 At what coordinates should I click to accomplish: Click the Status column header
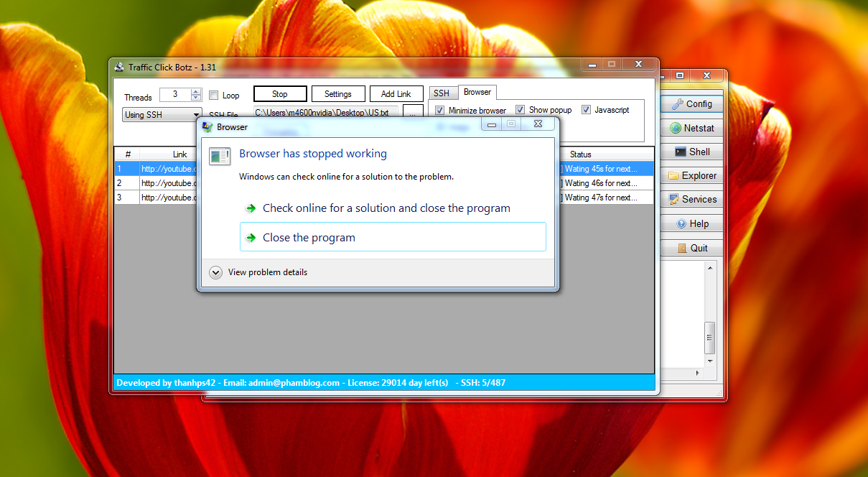pyautogui.click(x=581, y=154)
